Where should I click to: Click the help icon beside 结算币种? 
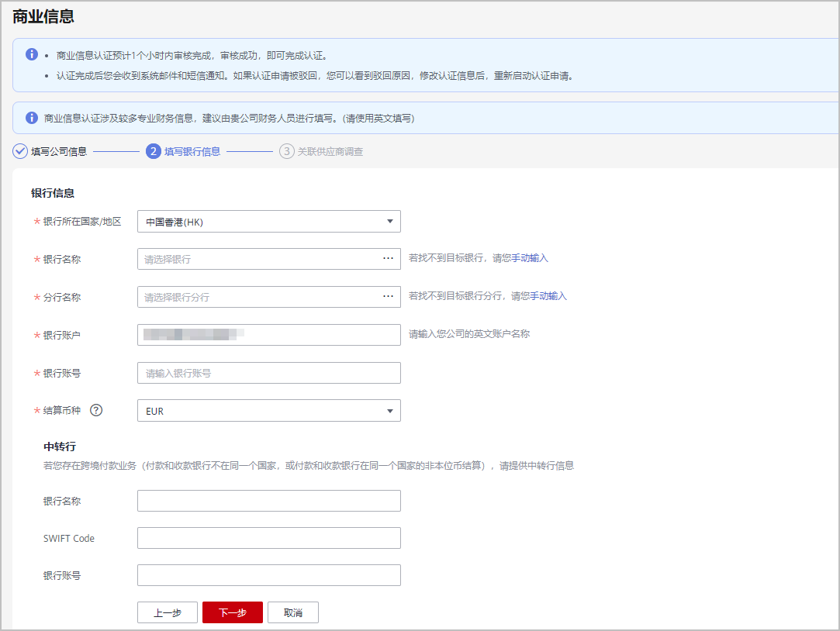[96, 411]
